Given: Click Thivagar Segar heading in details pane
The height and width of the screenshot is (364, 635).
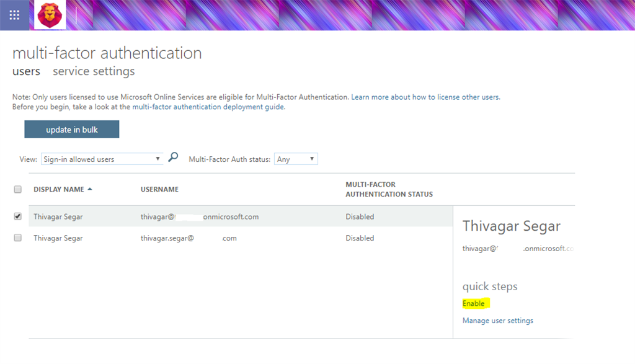Looking at the screenshot, I should coord(512,226).
